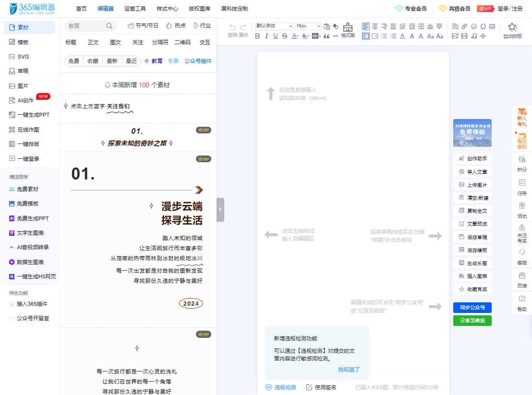
Task: Switch to the 样式中心 menu
Action: click(167, 8)
